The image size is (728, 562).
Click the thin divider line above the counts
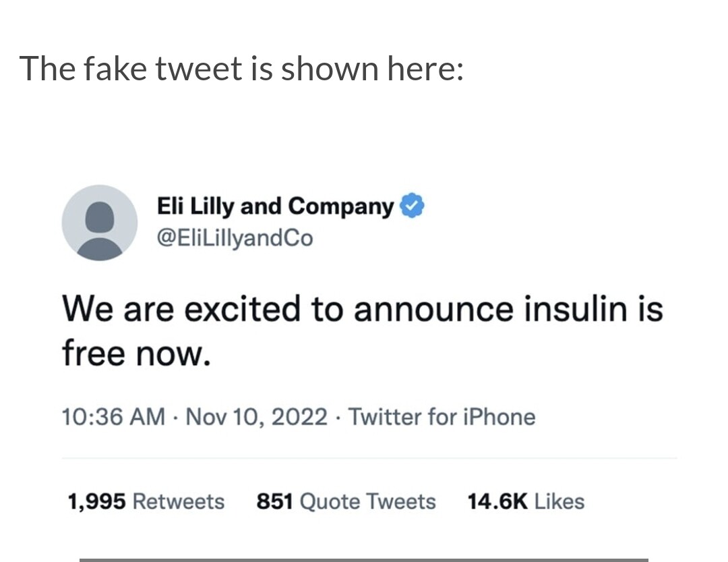369,458
